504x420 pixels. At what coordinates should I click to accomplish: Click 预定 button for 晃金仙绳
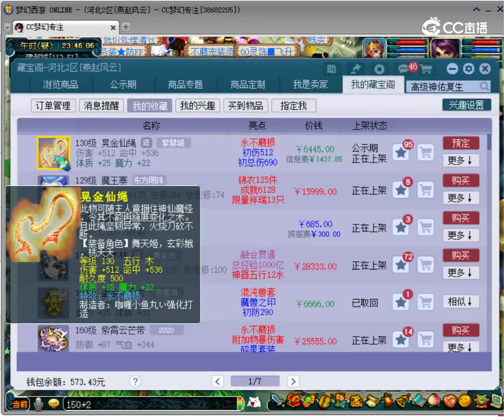point(461,143)
